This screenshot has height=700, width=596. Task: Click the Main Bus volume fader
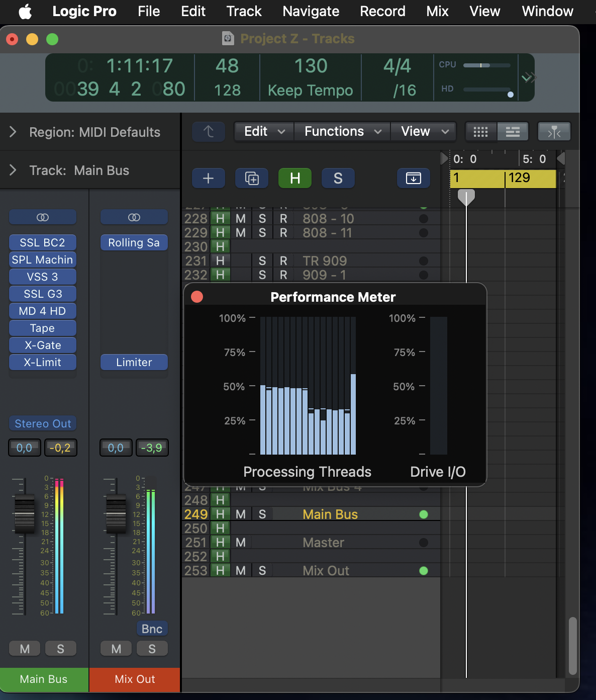[x=25, y=514]
